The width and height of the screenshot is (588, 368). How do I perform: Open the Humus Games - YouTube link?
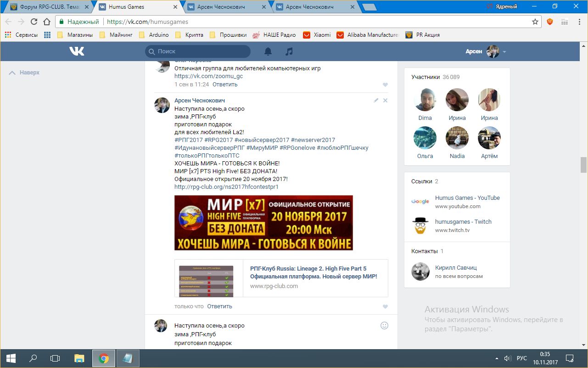click(467, 198)
